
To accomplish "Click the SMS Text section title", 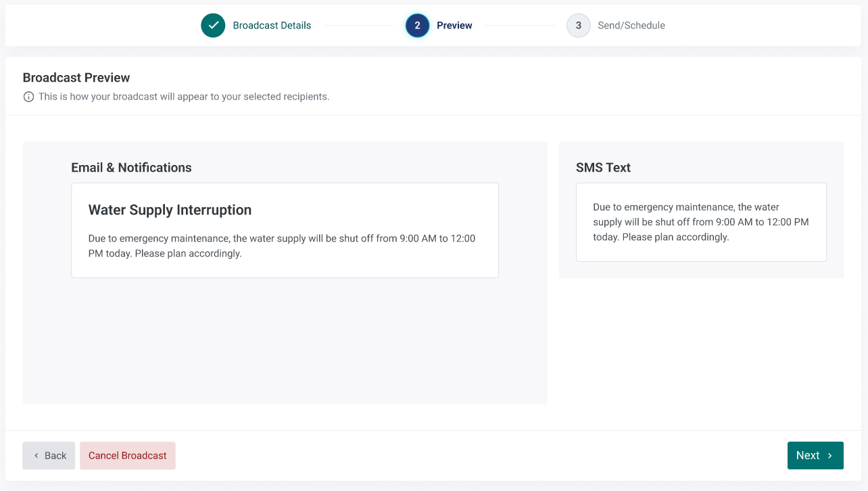I will 603,168.
